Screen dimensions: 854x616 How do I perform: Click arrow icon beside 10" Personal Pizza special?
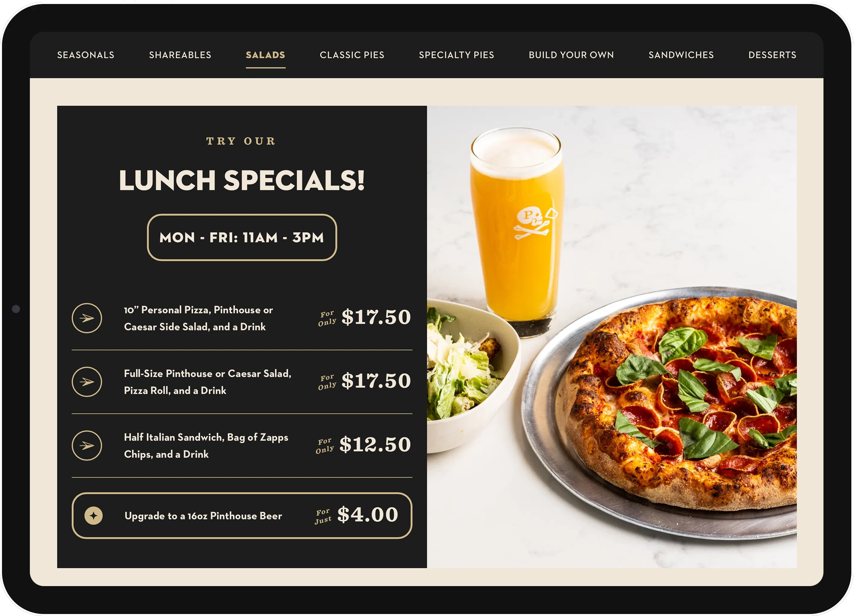(x=87, y=318)
